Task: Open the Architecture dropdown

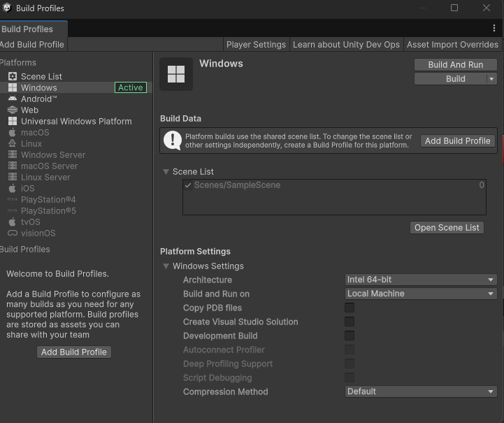Action: click(421, 280)
